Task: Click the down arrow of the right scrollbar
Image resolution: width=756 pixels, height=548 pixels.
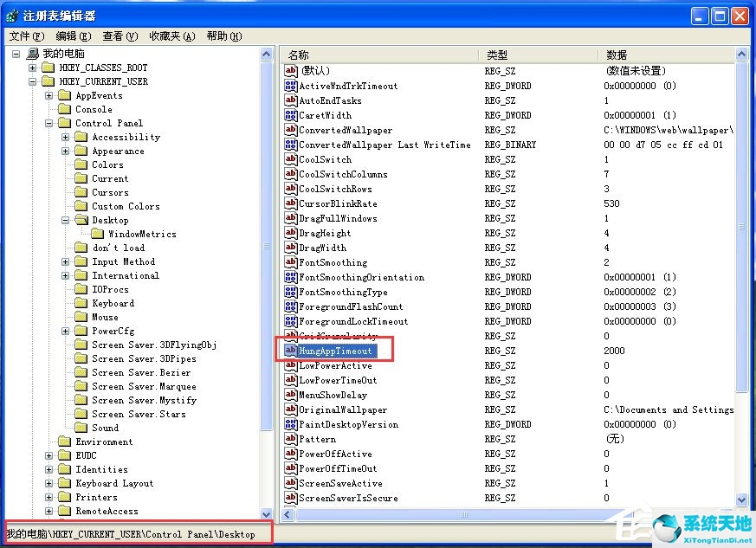Action: click(742, 500)
